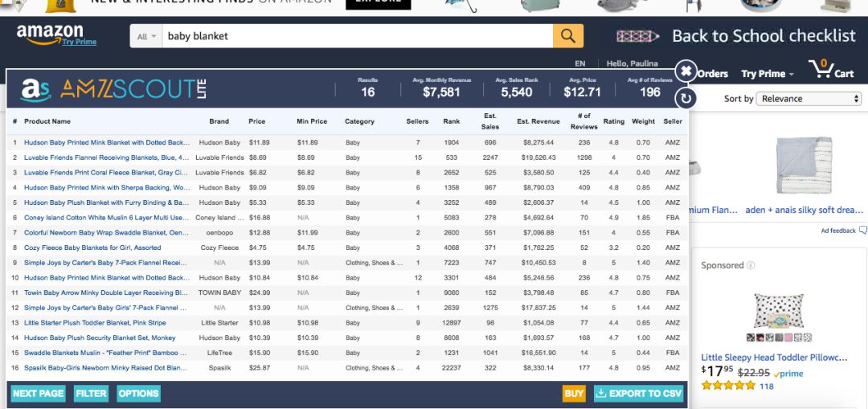This screenshot has width=868, height=409.
Task: Sort table by # of Reviews header
Action: point(584,121)
